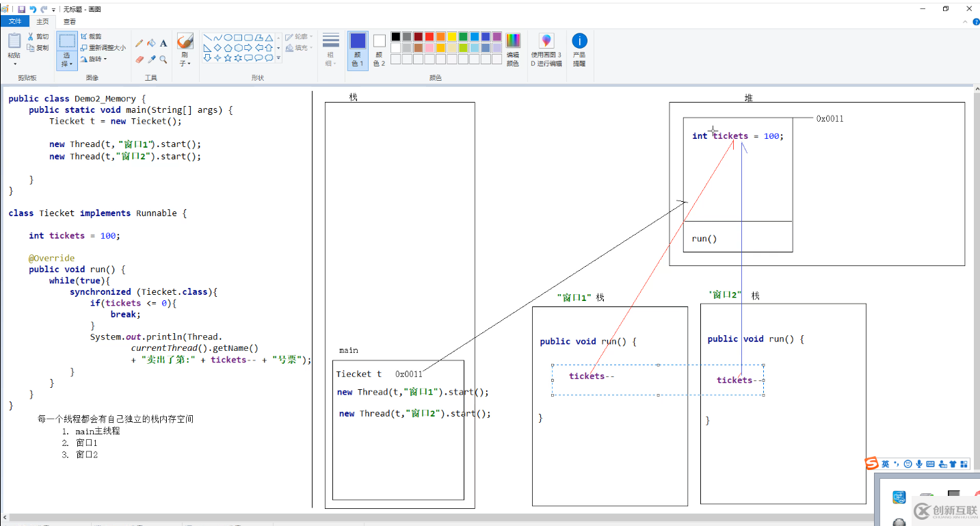
Task: Expand the Brushes (刷子) dropdown
Action: tap(185, 63)
